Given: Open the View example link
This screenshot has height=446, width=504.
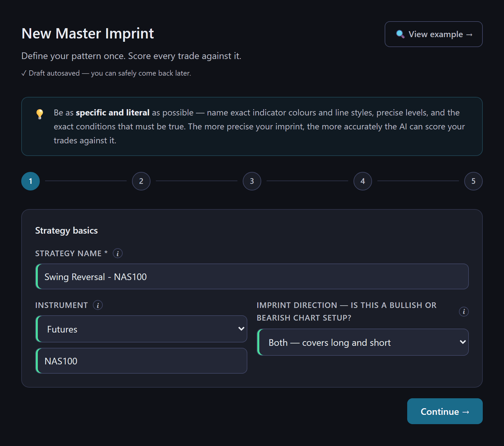Looking at the screenshot, I should (x=434, y=34).
